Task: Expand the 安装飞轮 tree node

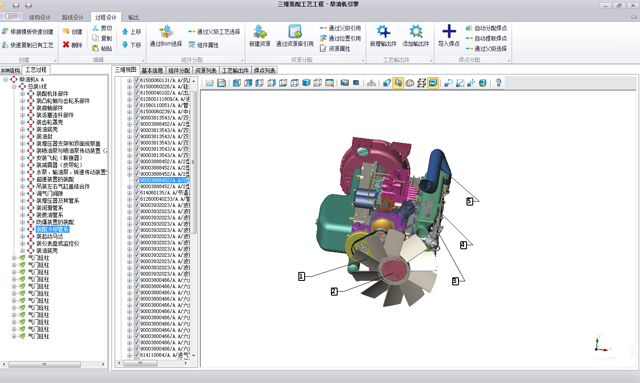Action: pos(22,158)
